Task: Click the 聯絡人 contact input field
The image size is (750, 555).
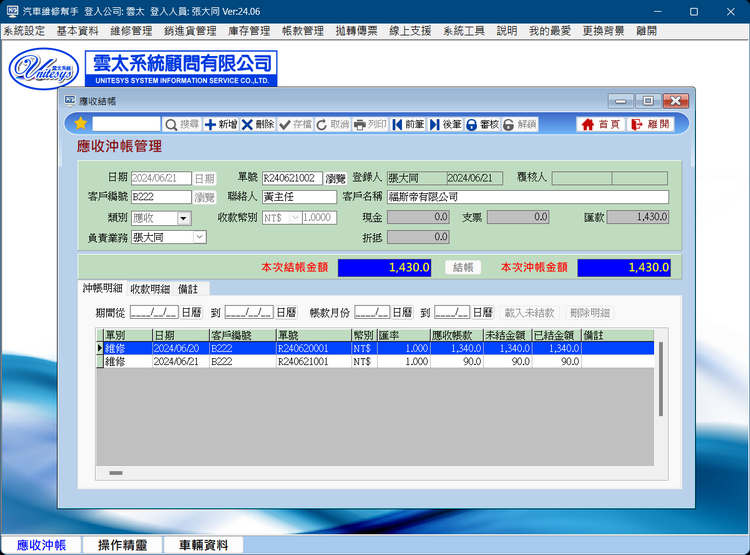Action: coord(299,197)
